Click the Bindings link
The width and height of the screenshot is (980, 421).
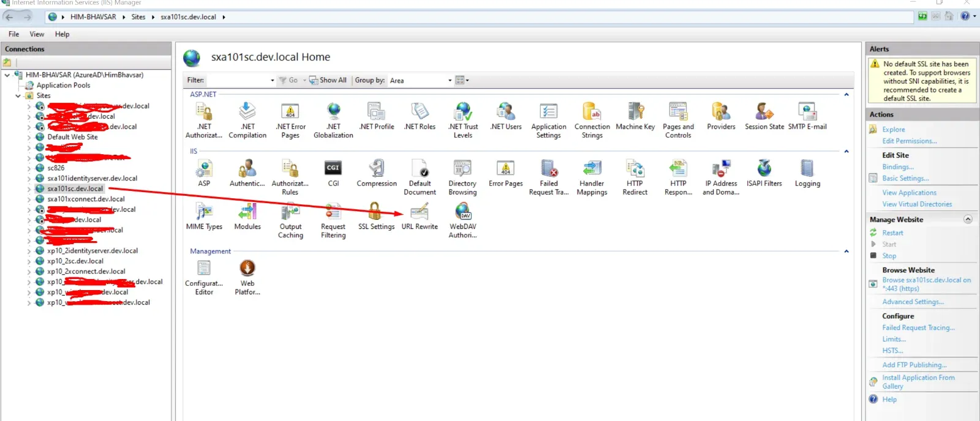coord(898,167)
